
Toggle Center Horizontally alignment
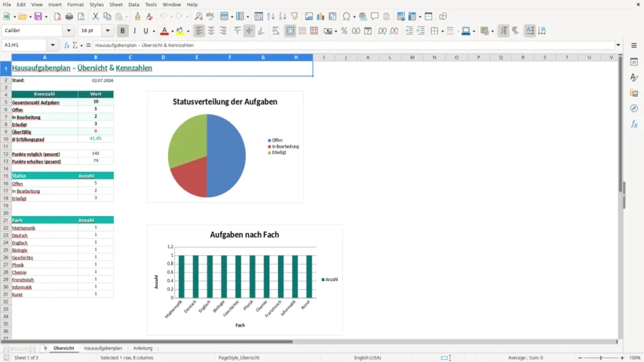pos(211,31)
